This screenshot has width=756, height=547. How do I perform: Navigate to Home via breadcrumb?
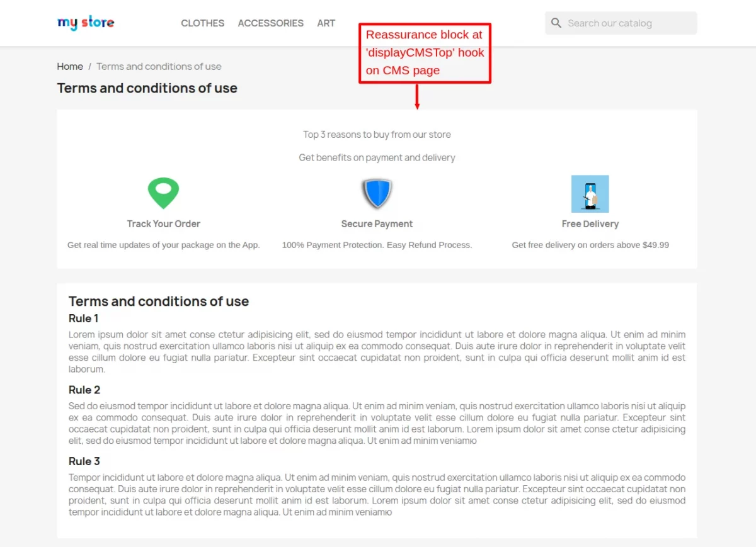[70, 67]
